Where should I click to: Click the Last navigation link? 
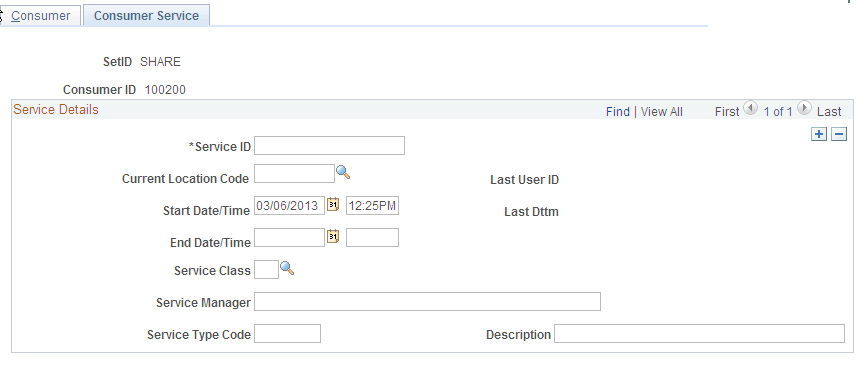[829, 112]
